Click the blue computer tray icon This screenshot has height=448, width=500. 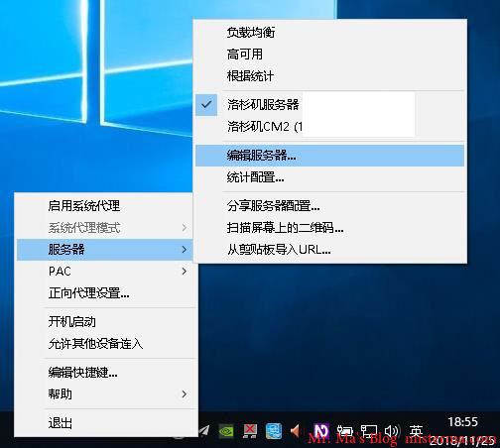[x=274, y=431]
